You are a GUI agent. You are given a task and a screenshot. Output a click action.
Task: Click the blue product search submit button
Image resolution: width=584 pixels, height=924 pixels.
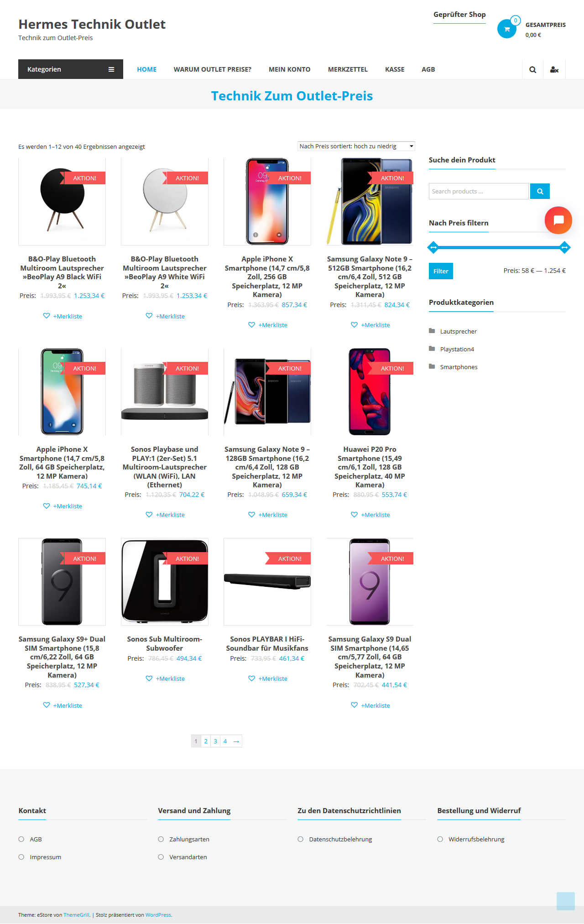coord(540,191)
